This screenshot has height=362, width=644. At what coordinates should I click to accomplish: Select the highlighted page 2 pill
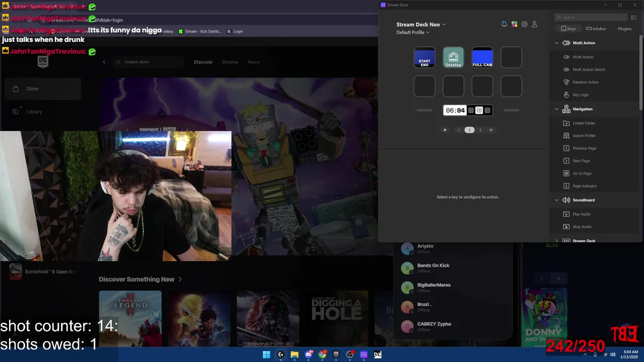point(469,130)
